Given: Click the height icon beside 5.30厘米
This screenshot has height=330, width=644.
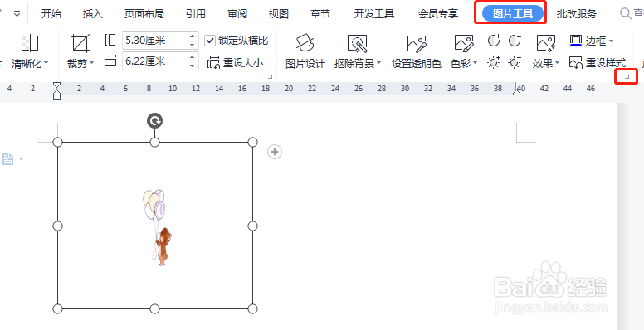Looking at the screenshot, I should coord(110,40).
